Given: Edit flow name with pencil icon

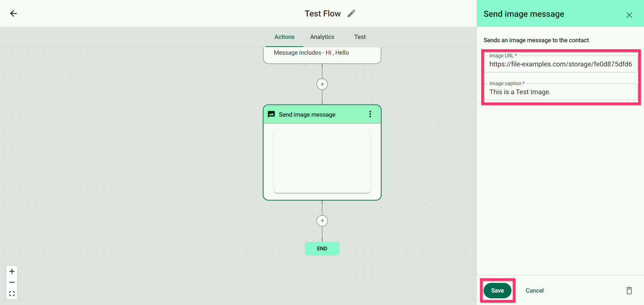Looking at the screenshot, I should (x=351, y=13).
